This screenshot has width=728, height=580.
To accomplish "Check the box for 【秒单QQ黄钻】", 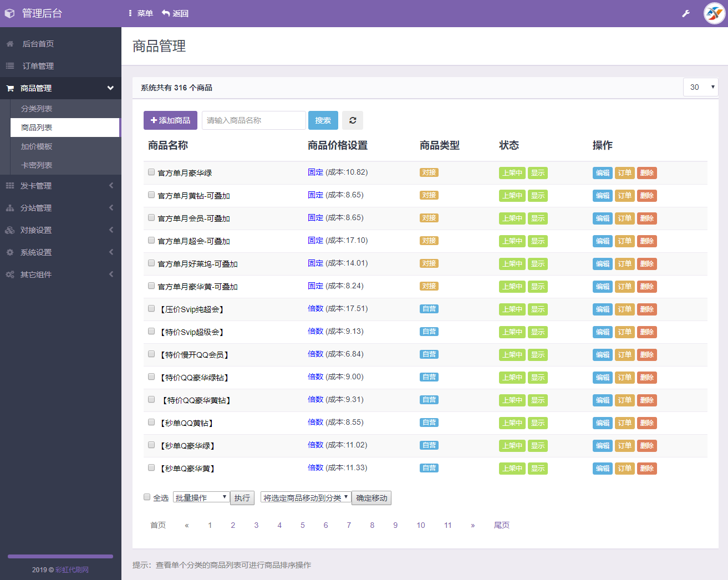I will pyautogui.click(x=151, y=422).
